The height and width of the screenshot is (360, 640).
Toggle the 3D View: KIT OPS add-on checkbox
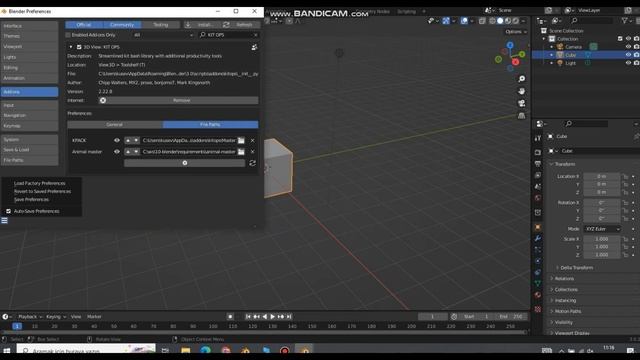[79, 47]
